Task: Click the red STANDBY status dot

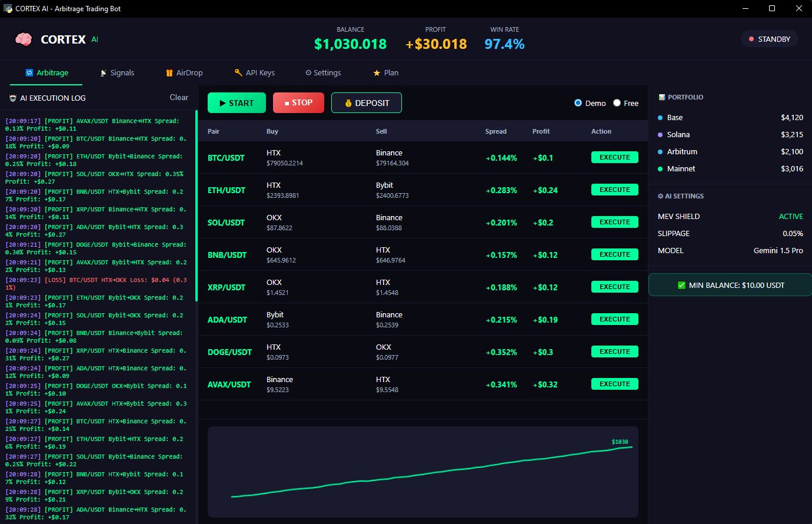Action: coord(751,39)
